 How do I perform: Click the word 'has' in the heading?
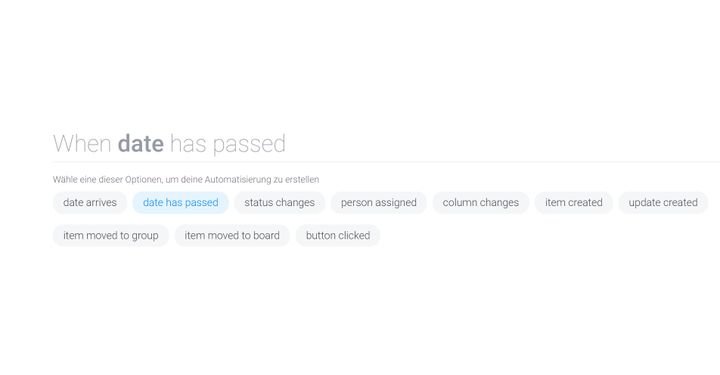coord(188,143)
